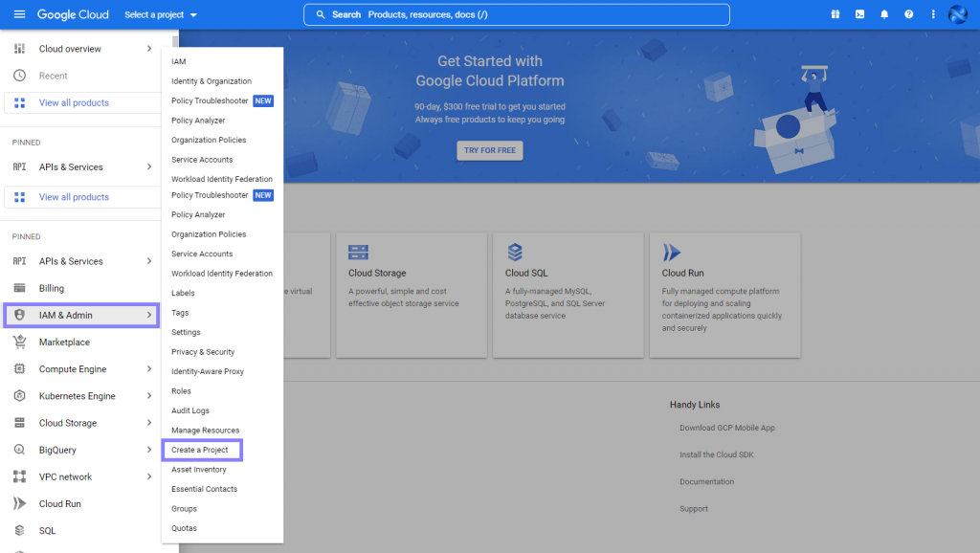
Task: Expand the Compute Engine chevron
Action: (148, 368)
